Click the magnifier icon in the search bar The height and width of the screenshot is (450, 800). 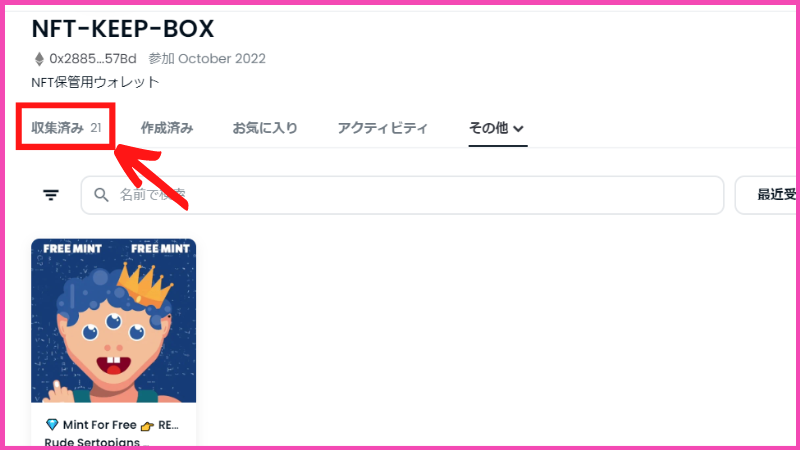pyautogui.click(x=101, y=195)
